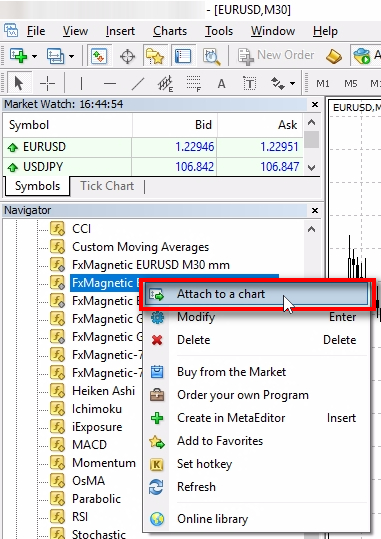The image size is (381, 539).
Task: Open MetaEditor yellow book icon
Action: [x=334, y=56]
